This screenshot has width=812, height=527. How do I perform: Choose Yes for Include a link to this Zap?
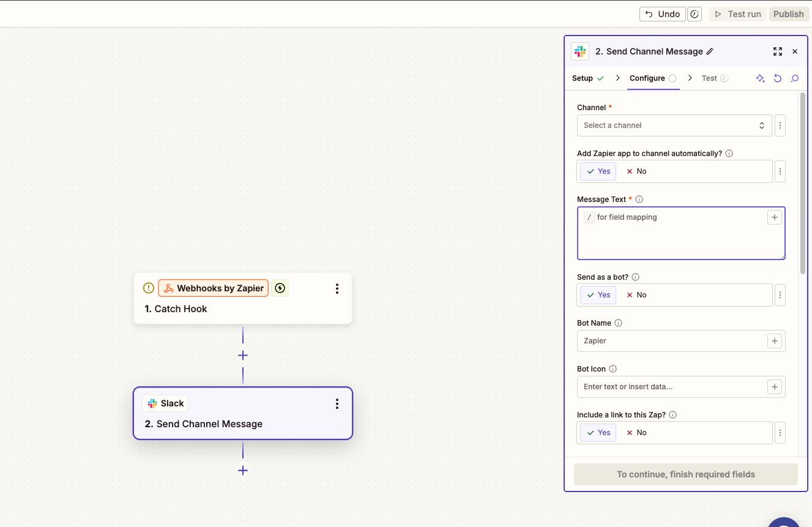598,433
